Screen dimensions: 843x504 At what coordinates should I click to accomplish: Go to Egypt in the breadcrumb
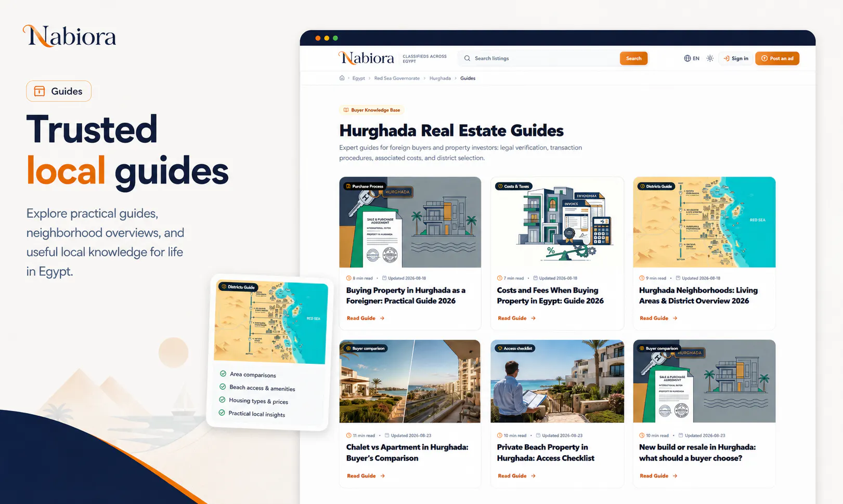click(358, 78)
